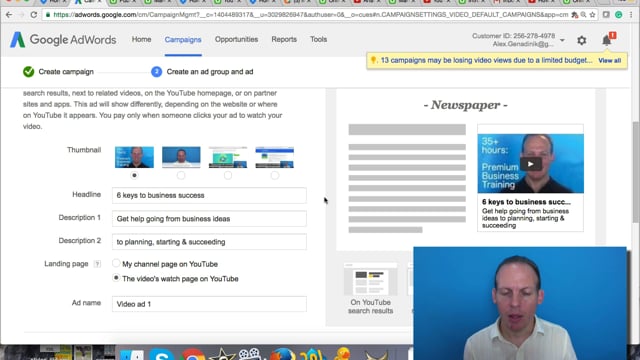640x360 pixels.
Task: Click the Ad name input field
Action: pyautogui.click(x=209, y=304)
